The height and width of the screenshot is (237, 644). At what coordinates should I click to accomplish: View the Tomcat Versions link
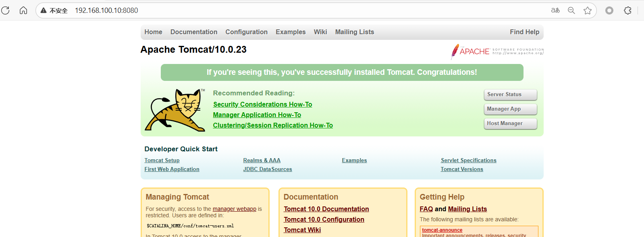tap(462, 169)
